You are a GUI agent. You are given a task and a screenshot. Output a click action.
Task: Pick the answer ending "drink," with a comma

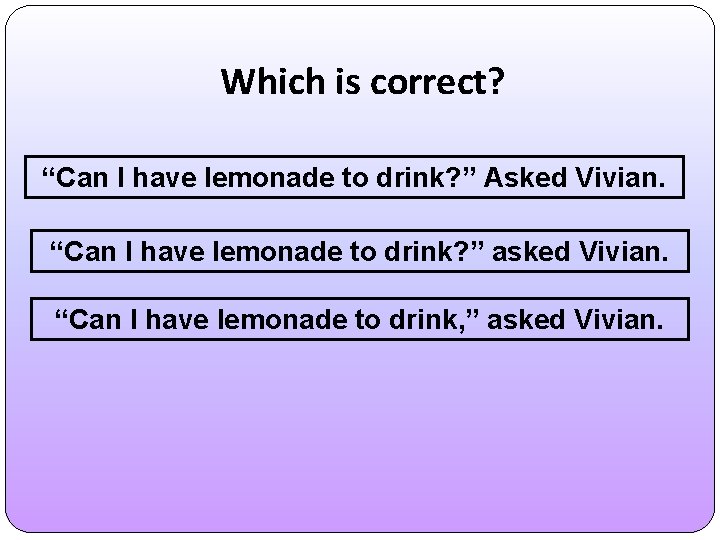click(x=360, y=319)
